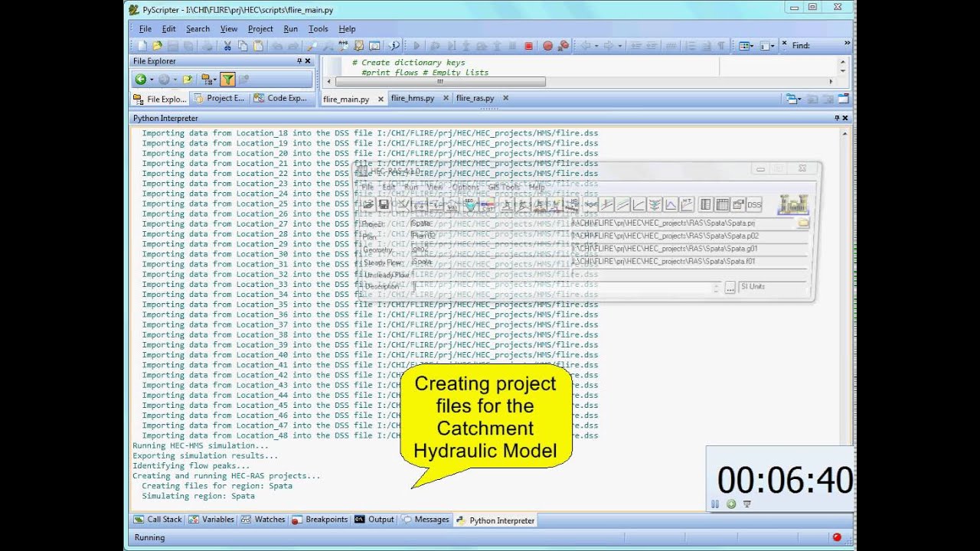
Task: Open the HEC-RAS GIS Tools menu
Action: [x=505, y=187]
